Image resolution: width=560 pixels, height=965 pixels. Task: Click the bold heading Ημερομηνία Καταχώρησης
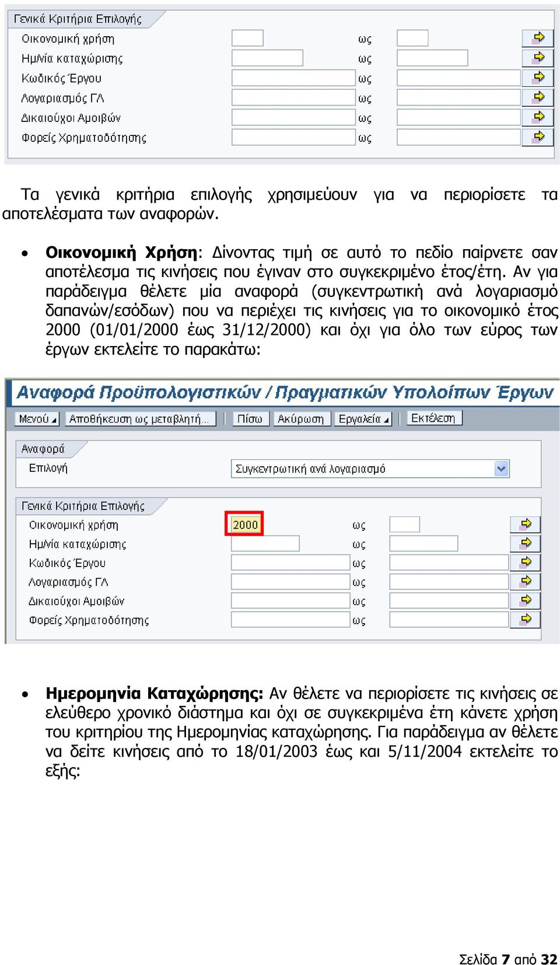(x=155, y=693)
